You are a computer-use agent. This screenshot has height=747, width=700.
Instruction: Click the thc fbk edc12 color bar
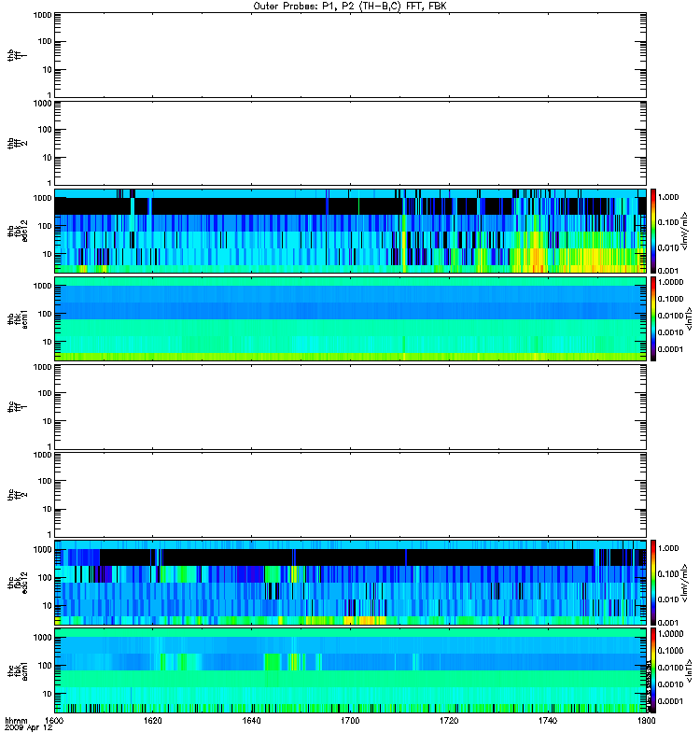pos(653,582)
